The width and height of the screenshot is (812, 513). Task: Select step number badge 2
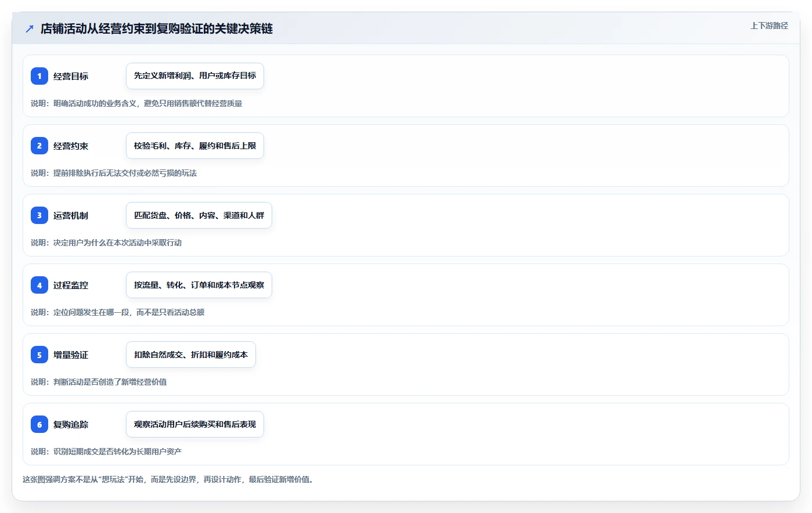coord(39,146)
